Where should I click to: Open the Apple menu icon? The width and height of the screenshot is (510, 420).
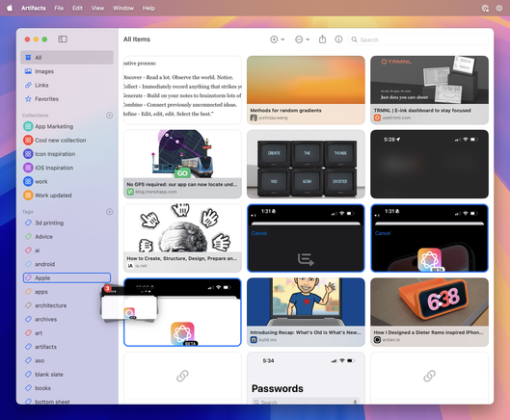(x=10, y=8)
